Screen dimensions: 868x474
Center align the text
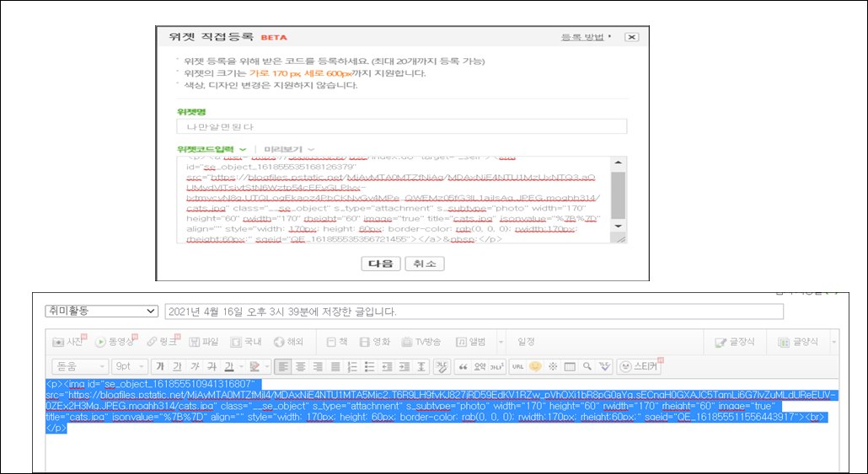point(301,366)
